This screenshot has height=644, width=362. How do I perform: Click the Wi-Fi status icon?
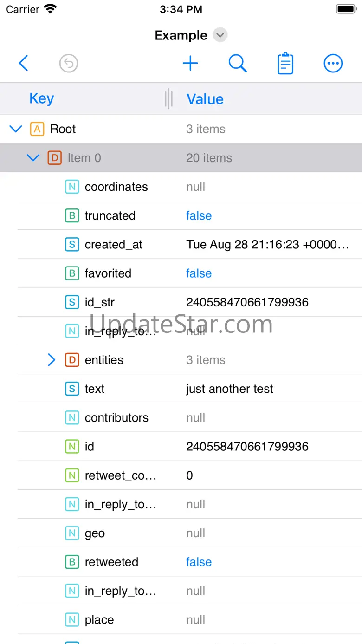click(x=50, y=9)
